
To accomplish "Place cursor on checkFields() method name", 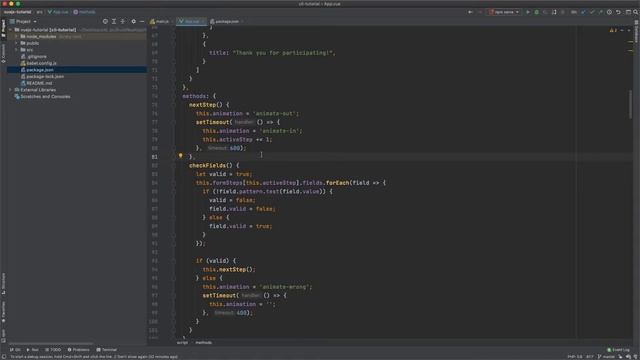I will (207, 165).
